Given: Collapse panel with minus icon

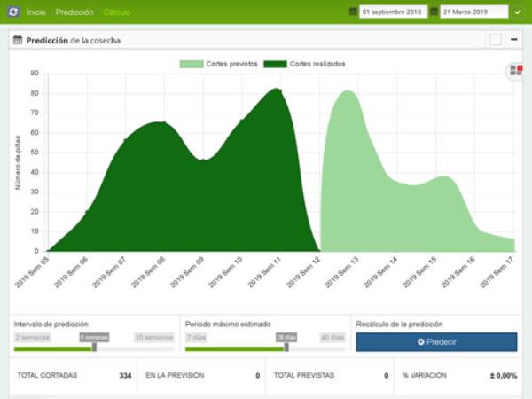Looking at the screenshot, I should 514,39.
